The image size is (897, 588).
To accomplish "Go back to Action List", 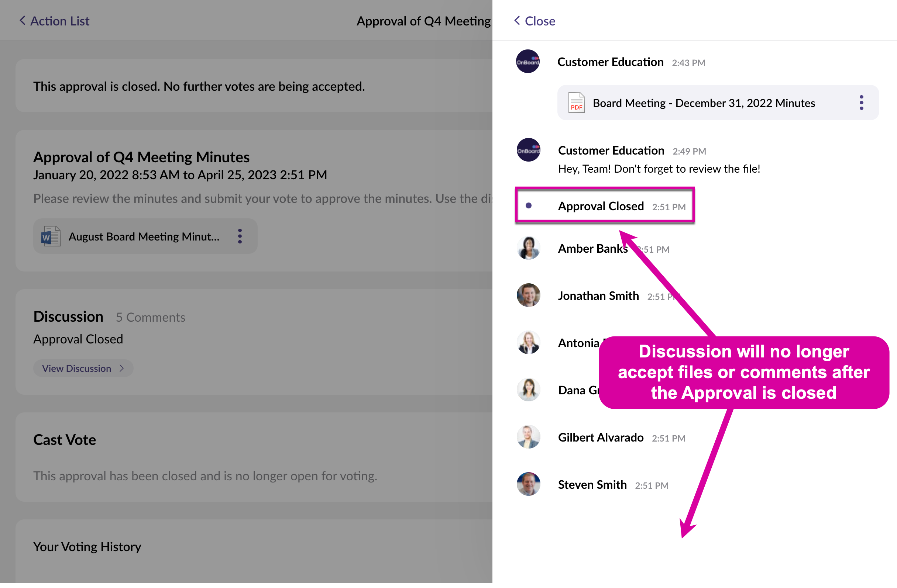I will (x=54, y=21).
